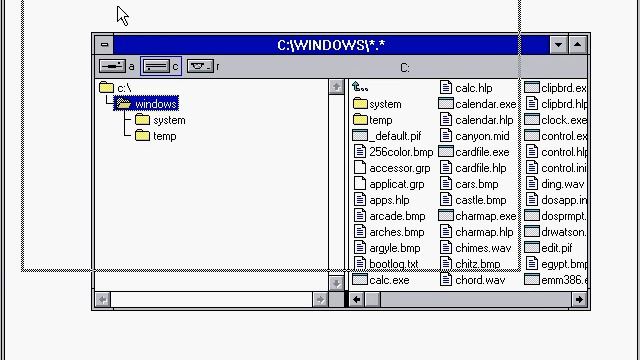
Task: Select the calc.exe program file
Action: click(x=381, y=280)
